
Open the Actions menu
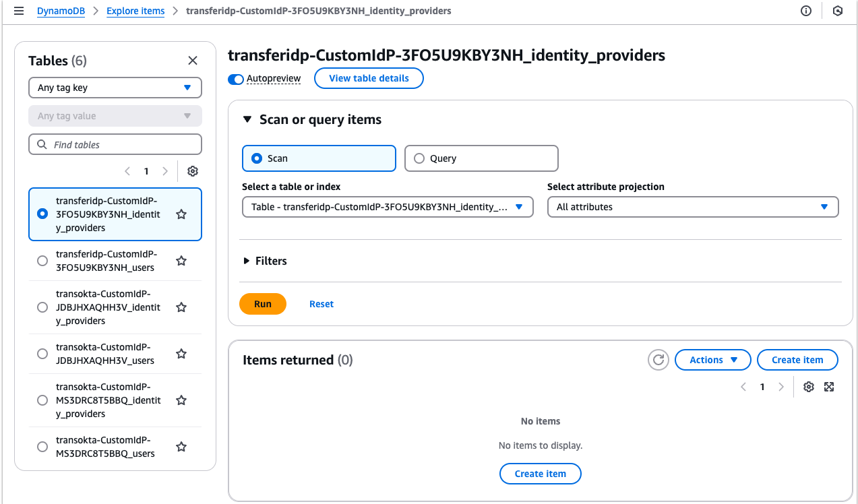pos(712,360)
